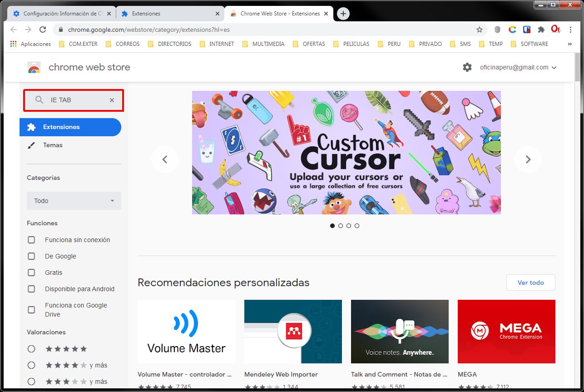The image size is (584, 392).
Task: Expand the oficinaperu@gmail.com account menu
Action: (518, 67)
